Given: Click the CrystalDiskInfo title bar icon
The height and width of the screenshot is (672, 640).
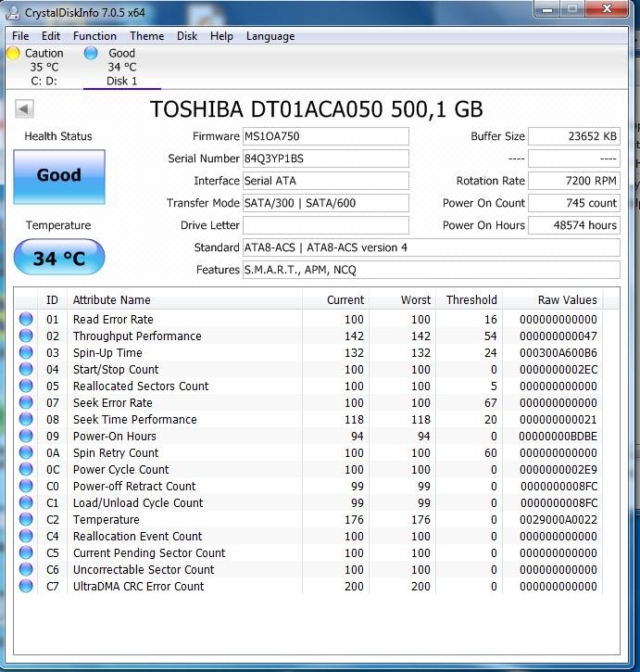Looking at the screenshot, I should (14, 12).
